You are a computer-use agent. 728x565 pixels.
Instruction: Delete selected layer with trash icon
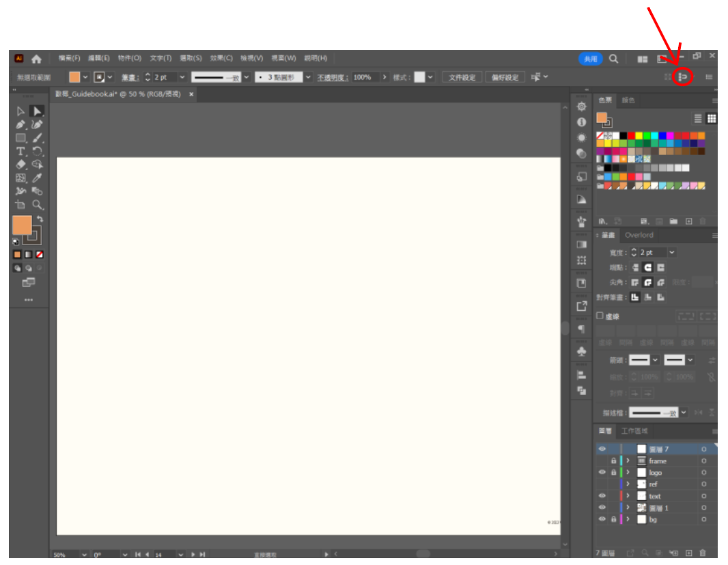click(x=703, y=553)
